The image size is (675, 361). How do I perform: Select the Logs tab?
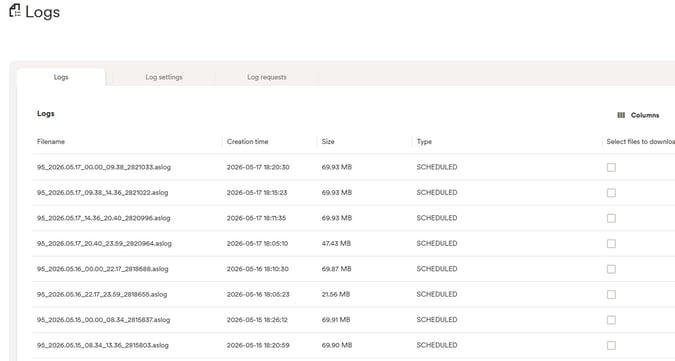coord(61,77)
